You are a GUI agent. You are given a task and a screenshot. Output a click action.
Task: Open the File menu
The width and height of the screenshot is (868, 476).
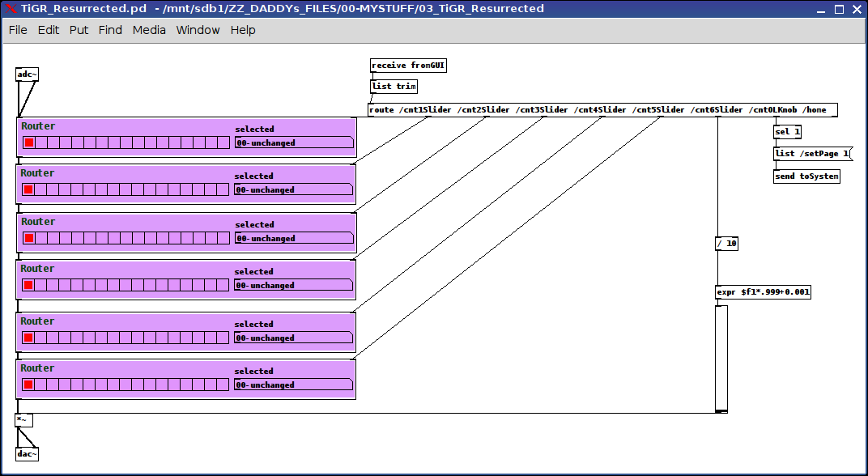tap(18, 30)
